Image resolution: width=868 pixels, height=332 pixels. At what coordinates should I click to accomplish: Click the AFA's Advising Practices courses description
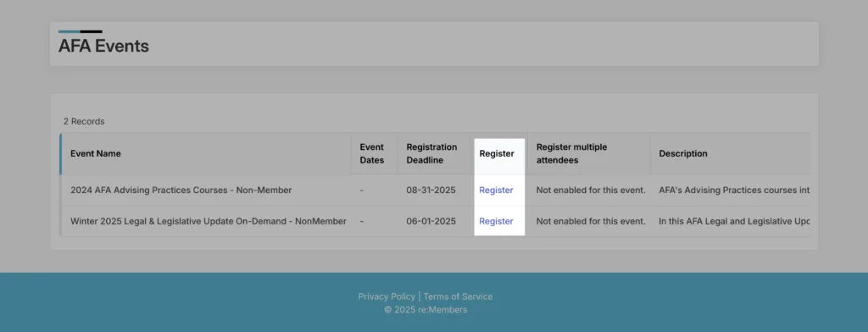[734, 190]
